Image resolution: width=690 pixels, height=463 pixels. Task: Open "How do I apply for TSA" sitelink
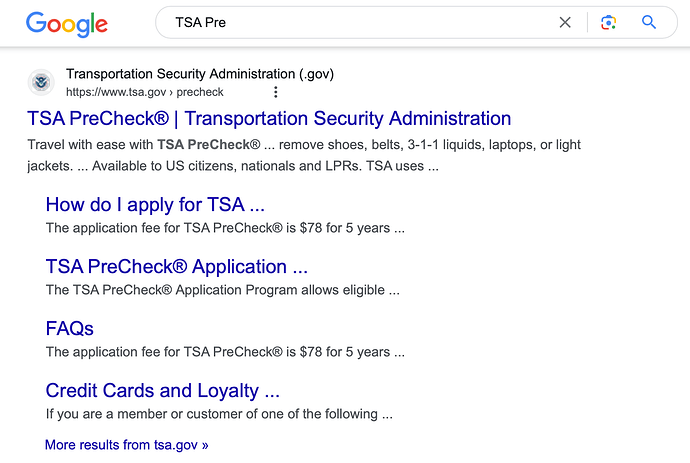point(155,205)
